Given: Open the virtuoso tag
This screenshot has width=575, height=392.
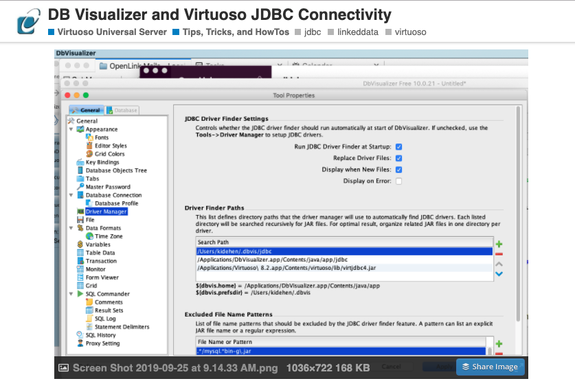Looking at the screenshot, I should click(x=406, y=32).
